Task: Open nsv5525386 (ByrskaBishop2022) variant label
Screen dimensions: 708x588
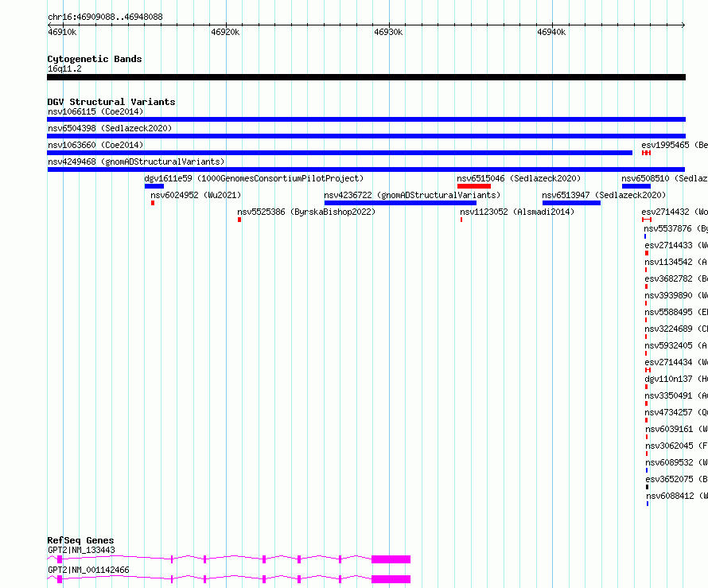Action: click(x=306, y=212)
